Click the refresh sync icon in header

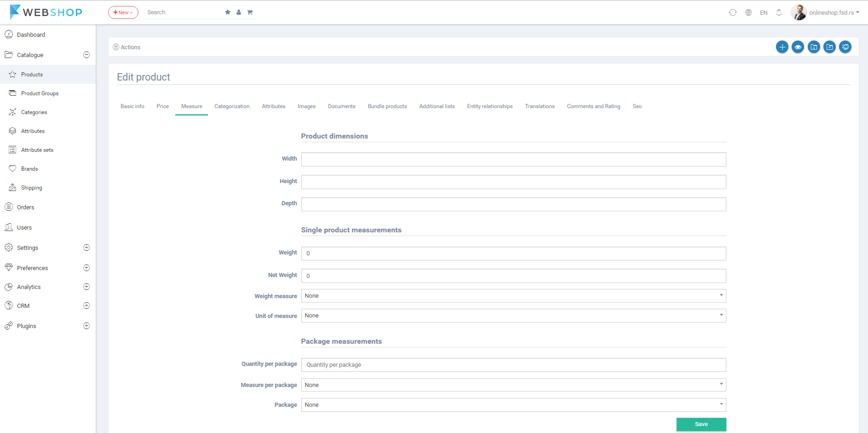click(733, 12)
